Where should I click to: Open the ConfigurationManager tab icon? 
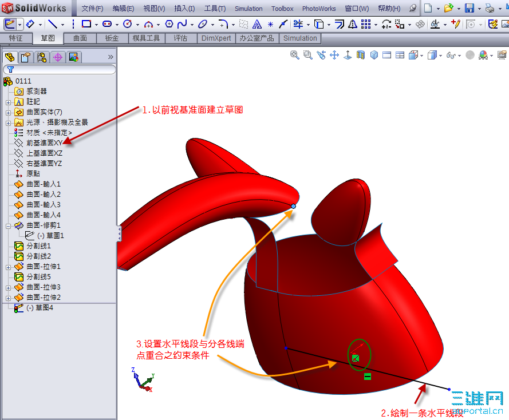click(x=42, y=57)
